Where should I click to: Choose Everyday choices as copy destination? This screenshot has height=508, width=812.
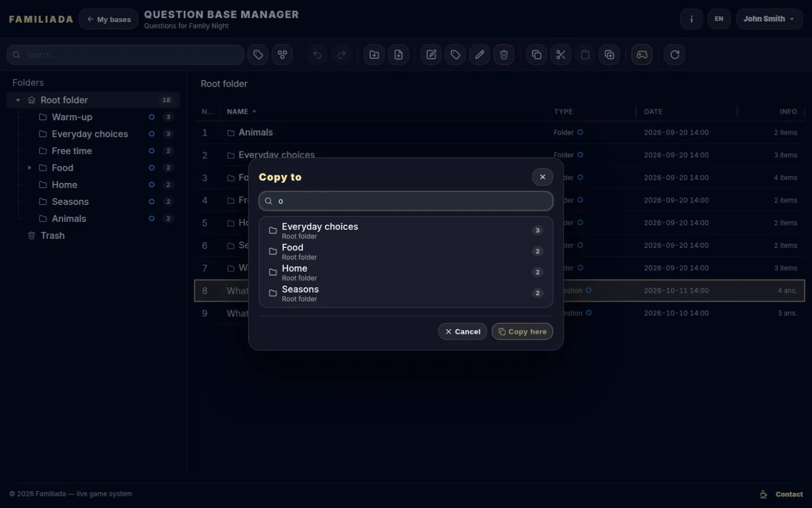tap(405, 230)
